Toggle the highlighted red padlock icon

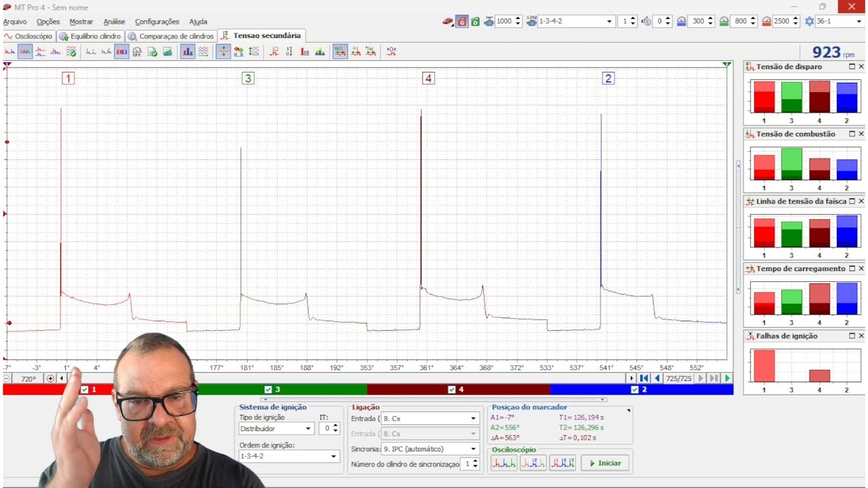click(x=462, y=21)
